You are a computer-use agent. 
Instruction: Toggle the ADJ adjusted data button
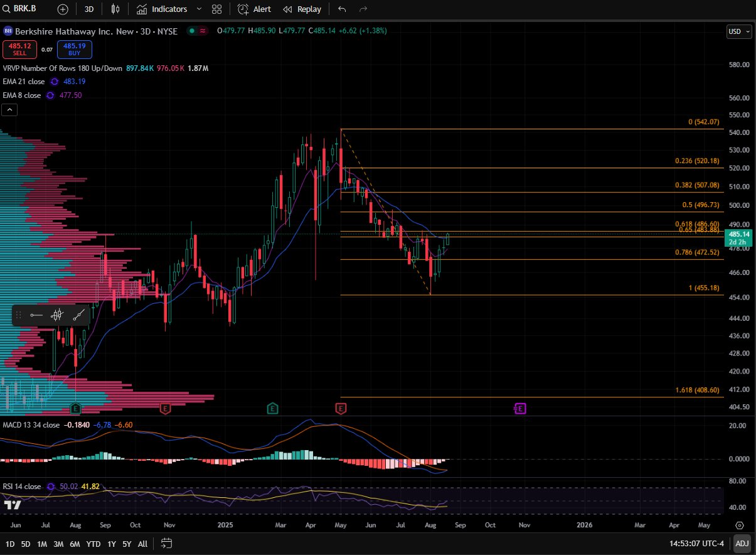742,543
